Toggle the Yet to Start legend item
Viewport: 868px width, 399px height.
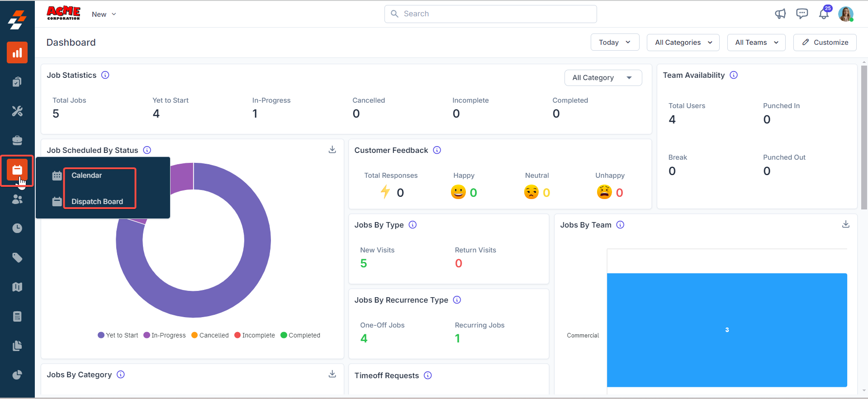coord(118,335)
